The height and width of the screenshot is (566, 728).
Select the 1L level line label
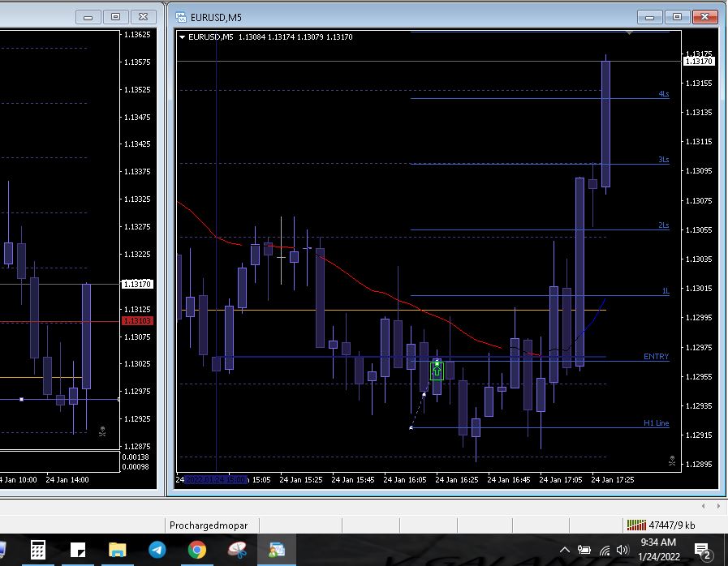666,291
